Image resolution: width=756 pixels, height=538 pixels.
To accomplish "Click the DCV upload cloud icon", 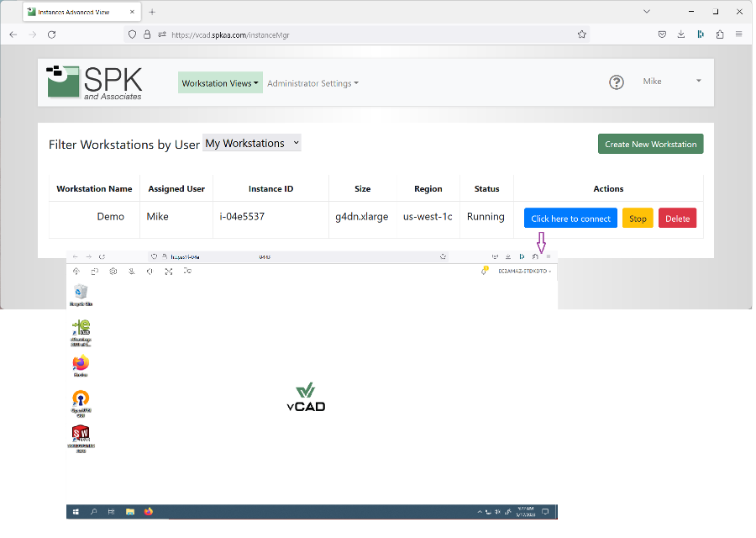I will [76, 272].
